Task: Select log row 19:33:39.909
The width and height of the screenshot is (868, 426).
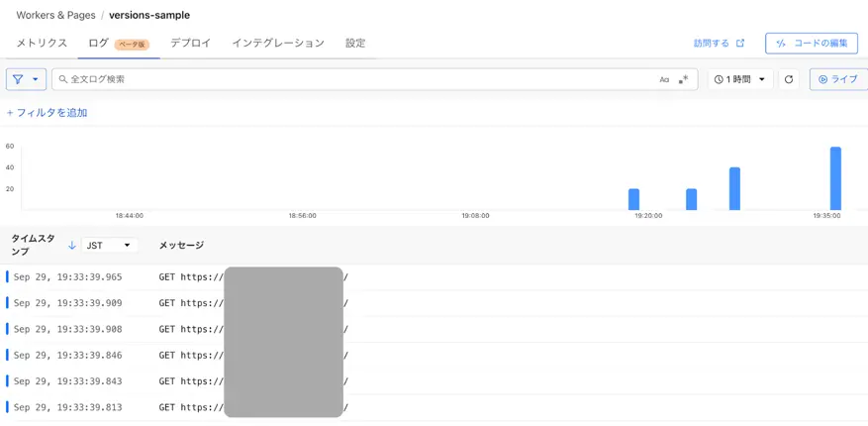Action: [x=434, y=303]
